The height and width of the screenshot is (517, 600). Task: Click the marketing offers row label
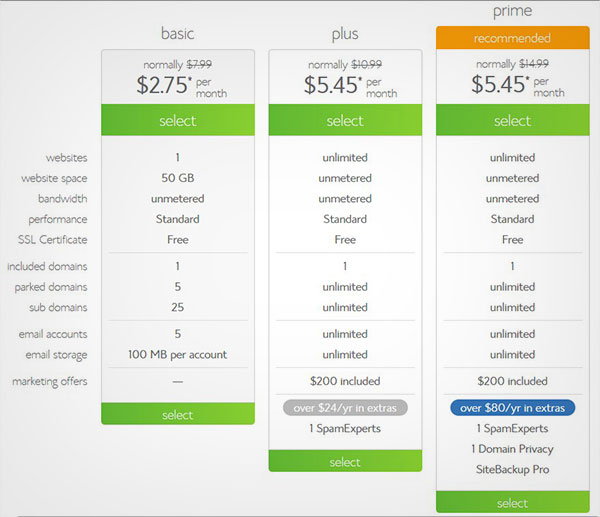click(x=50, y=382)
